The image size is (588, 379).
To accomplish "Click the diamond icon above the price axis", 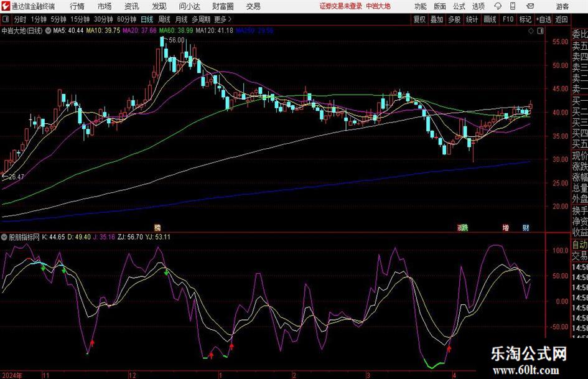I will coord(531,31).
